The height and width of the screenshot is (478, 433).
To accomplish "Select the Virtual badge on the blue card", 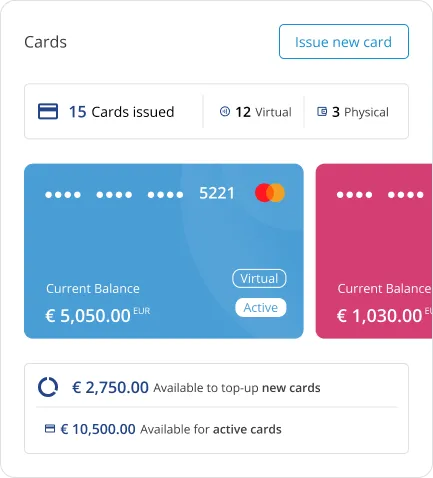I will [259, 278].
